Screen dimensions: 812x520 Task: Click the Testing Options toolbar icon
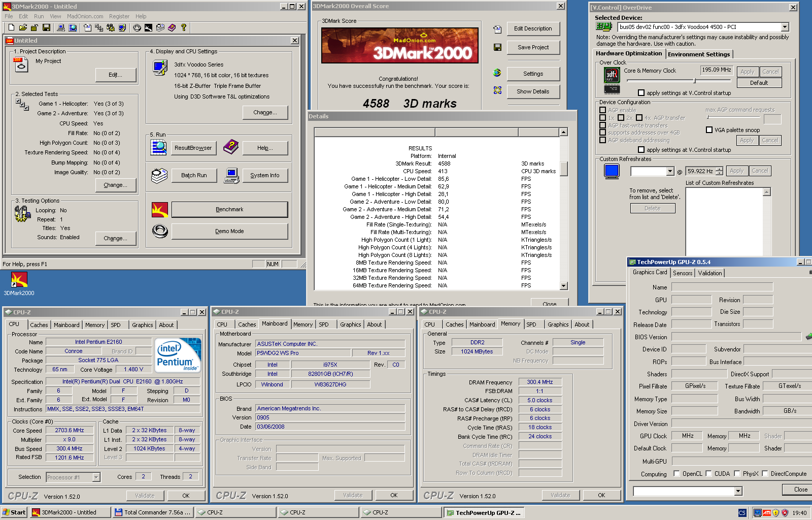pyautogui.click(x=111, y=27)
